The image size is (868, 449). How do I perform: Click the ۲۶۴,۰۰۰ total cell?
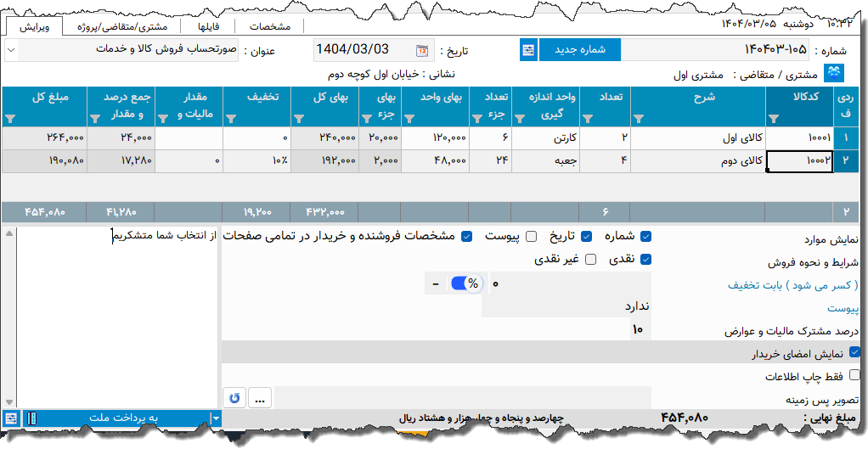[44, 138]
